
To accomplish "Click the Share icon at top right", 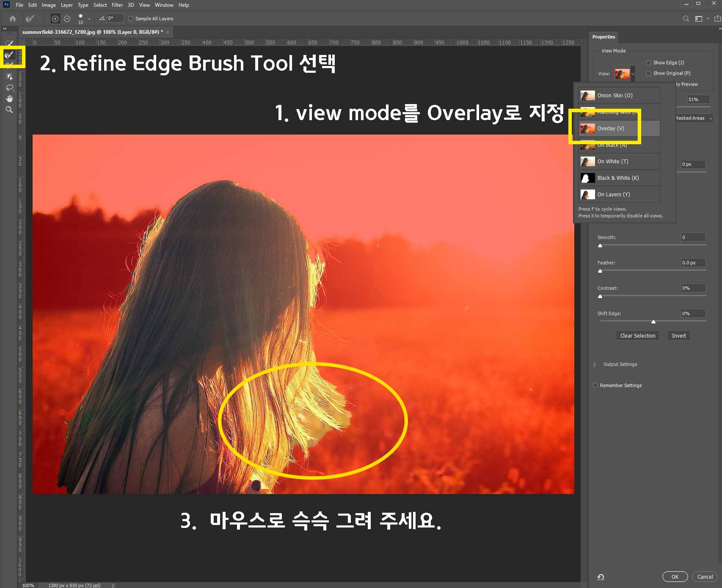I will pos(717,19).
